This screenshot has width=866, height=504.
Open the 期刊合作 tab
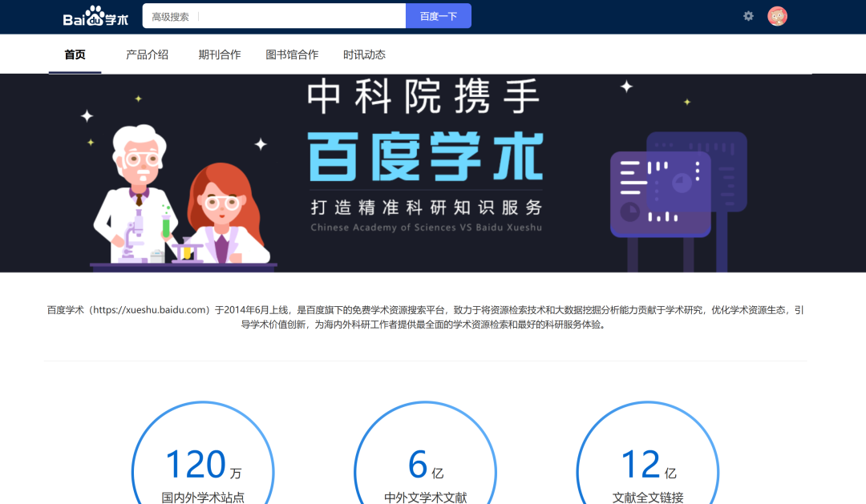(x=219, y=54)
